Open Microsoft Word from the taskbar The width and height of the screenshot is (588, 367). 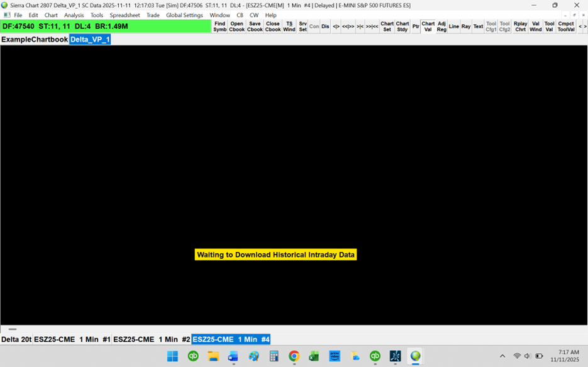click(233, 356)
